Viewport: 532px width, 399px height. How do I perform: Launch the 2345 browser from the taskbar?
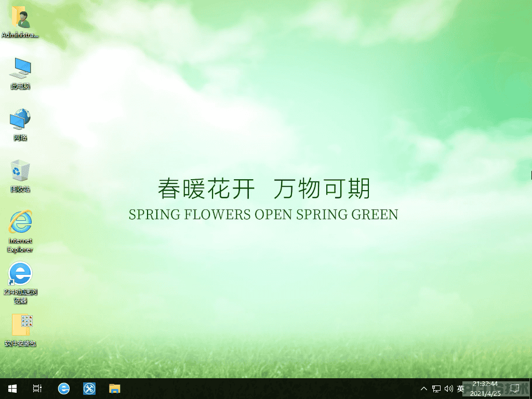pyautogui.click(x=64, y=389)
